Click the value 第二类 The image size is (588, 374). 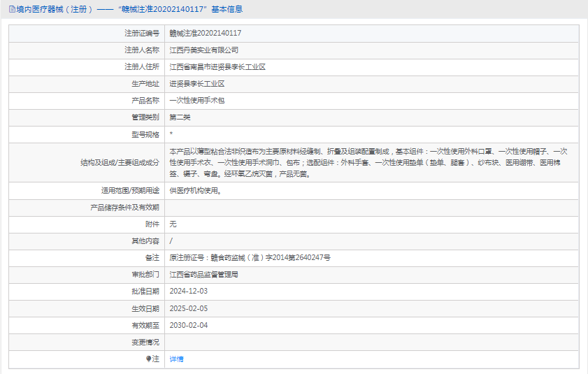click(180, 117)
